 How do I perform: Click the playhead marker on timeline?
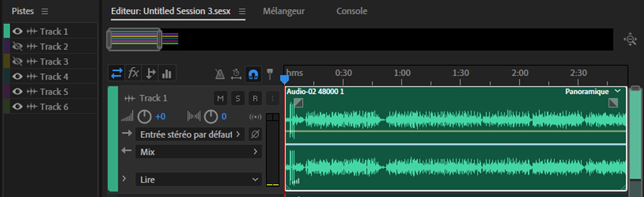(284, 79)
